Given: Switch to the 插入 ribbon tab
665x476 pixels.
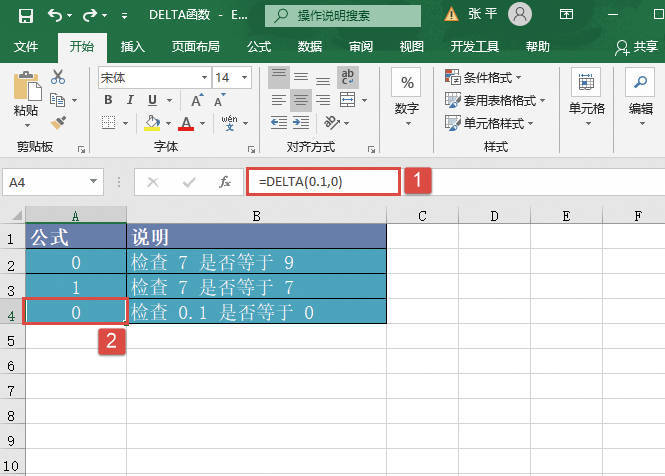Looking at the screenshot, I should [132, 47].
